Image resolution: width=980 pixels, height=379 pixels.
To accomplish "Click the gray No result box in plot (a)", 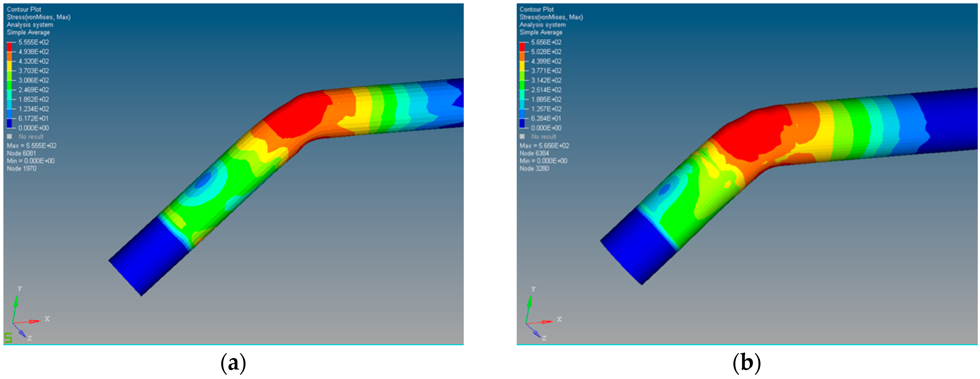I will tap(9, 136).
